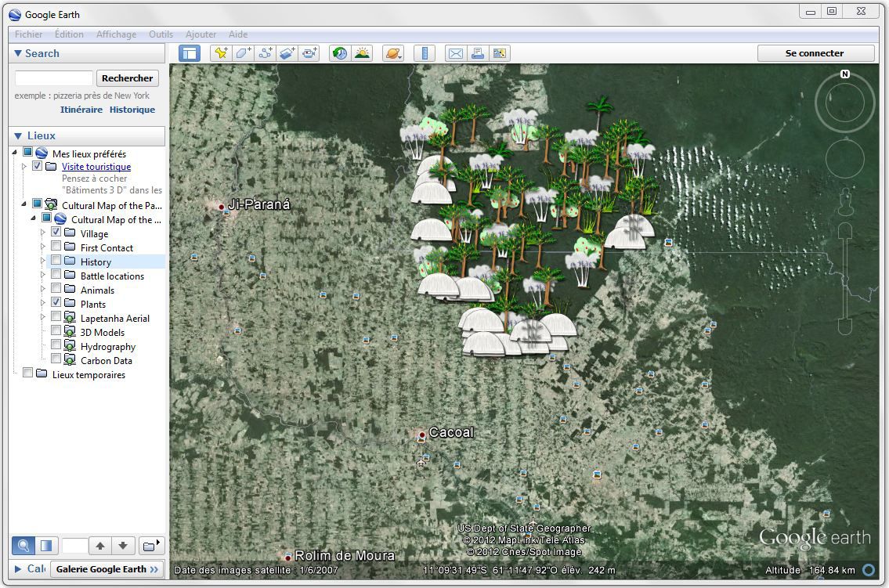This screenshot has width=889, height=588.
Task: Expand the Lapetanha Aerial item
Action: point(42,317)
